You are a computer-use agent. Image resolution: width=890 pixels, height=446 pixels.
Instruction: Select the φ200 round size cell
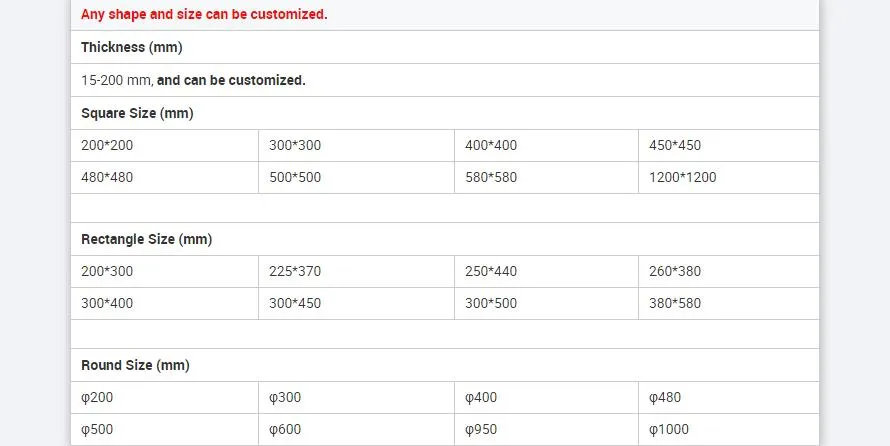point(97,397)
